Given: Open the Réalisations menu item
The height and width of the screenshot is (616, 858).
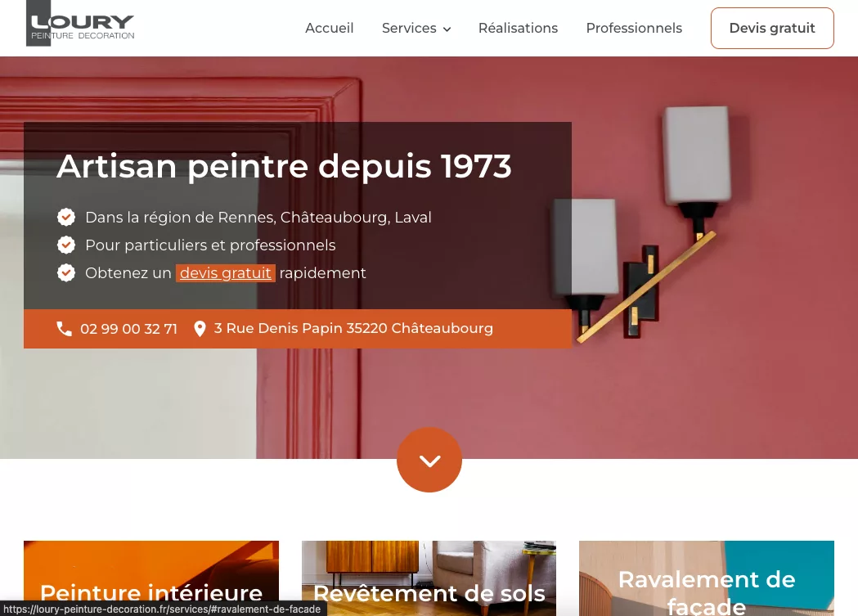Looking at the screenshot, I should click(x=519, y=28).
